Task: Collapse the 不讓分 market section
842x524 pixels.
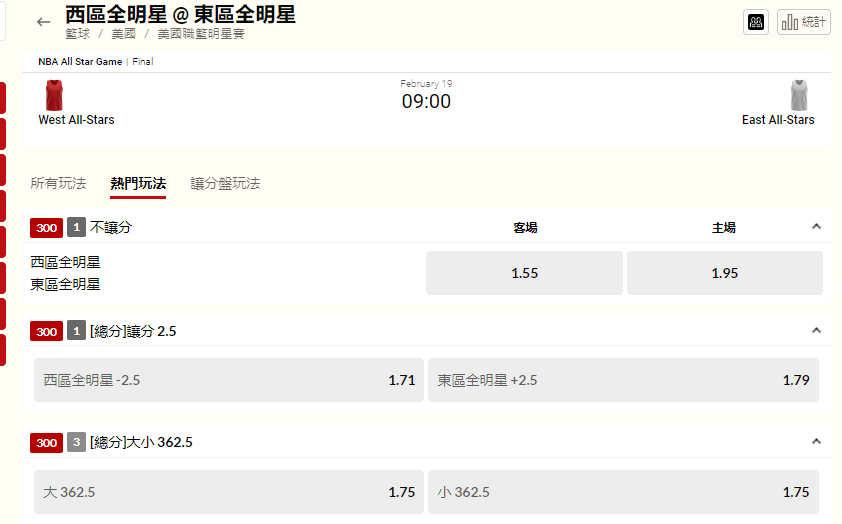Action: (x=816, y=227)
